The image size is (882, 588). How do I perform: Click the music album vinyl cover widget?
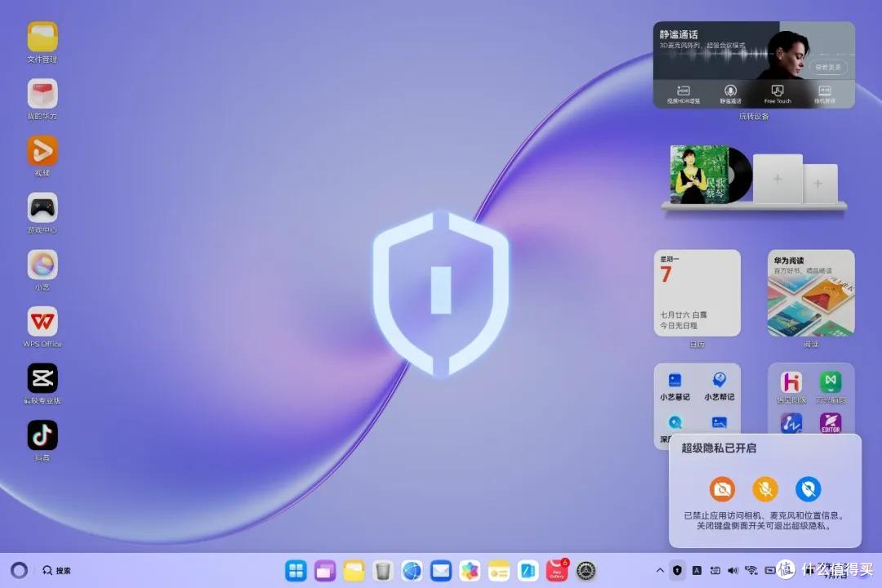coord(710,174)
